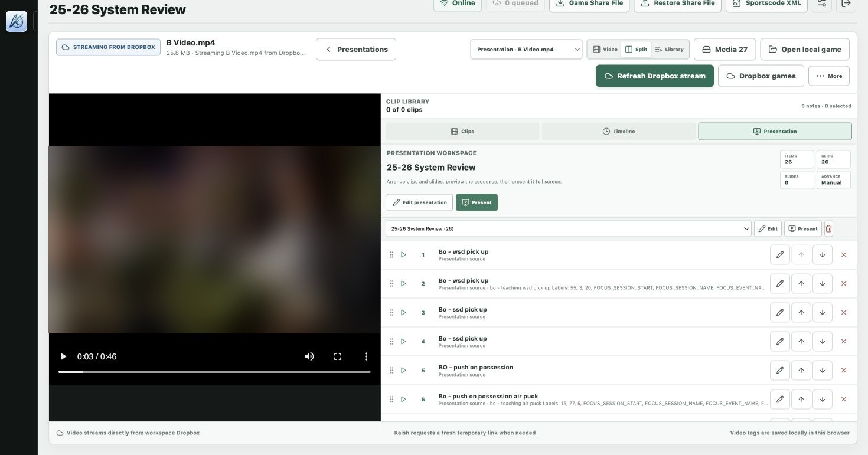The width and height of the screenshot is (868, 455).
Task: Go back to Presentations
Action: (356, 50)
